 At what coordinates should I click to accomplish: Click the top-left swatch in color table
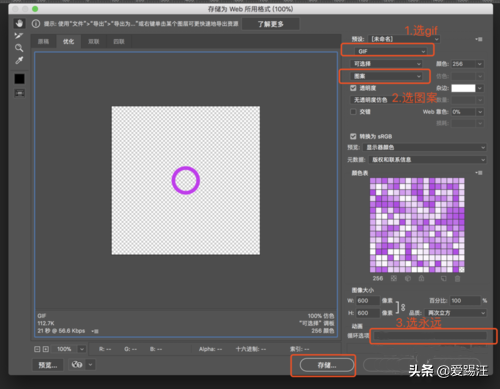373,181
